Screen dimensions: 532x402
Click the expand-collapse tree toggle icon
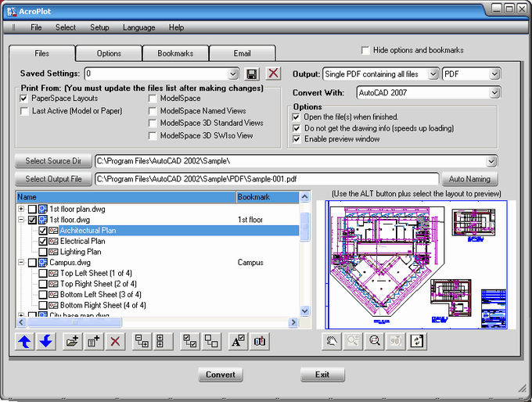tap(142, 341)
